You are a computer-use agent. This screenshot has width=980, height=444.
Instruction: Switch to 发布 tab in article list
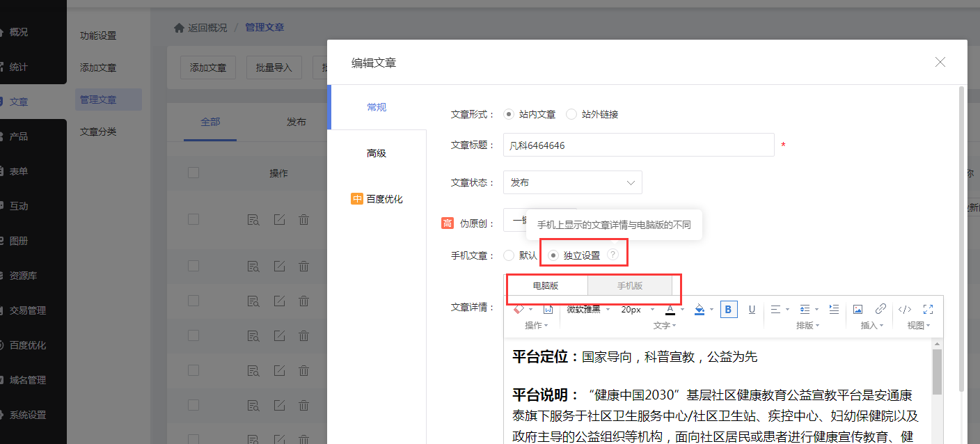click(297, 122)
